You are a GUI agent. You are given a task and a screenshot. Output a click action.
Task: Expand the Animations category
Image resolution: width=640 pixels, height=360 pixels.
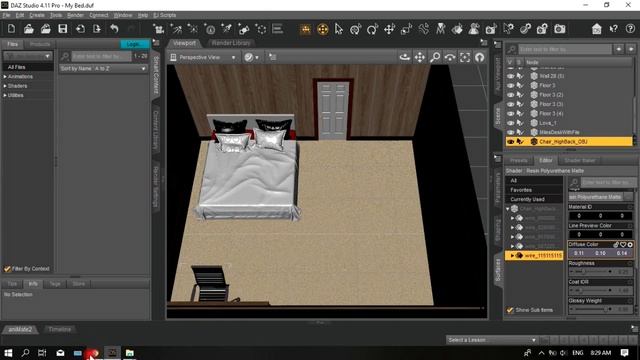click(x=5, y=76)
